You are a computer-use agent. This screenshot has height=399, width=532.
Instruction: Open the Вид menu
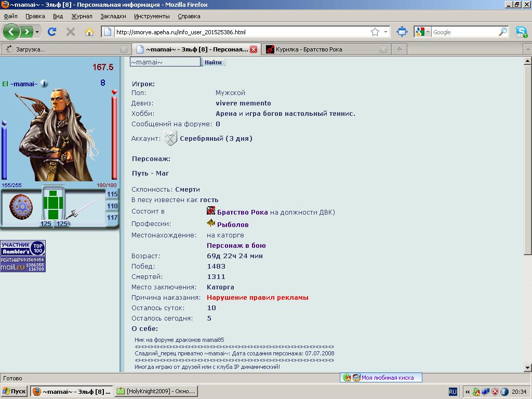click(x=58, y=16)
